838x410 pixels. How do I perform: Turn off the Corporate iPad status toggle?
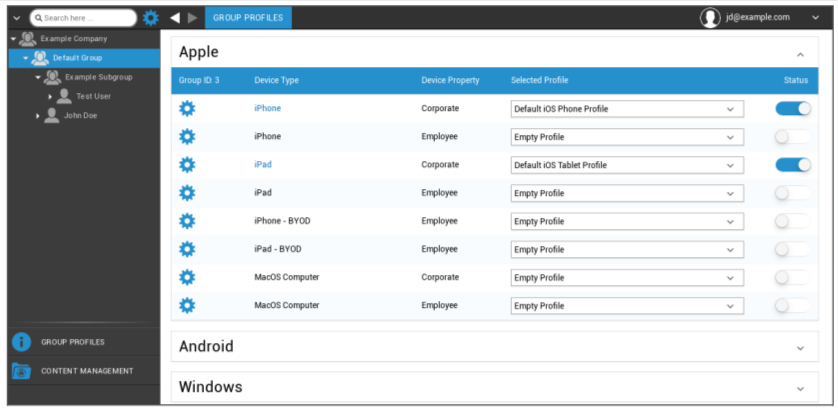(793, 165)
